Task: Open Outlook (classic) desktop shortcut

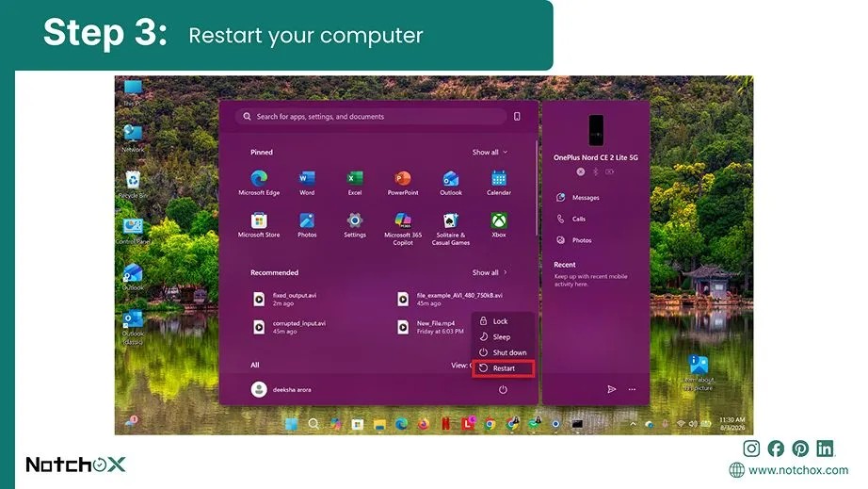Action: point(133,327)
